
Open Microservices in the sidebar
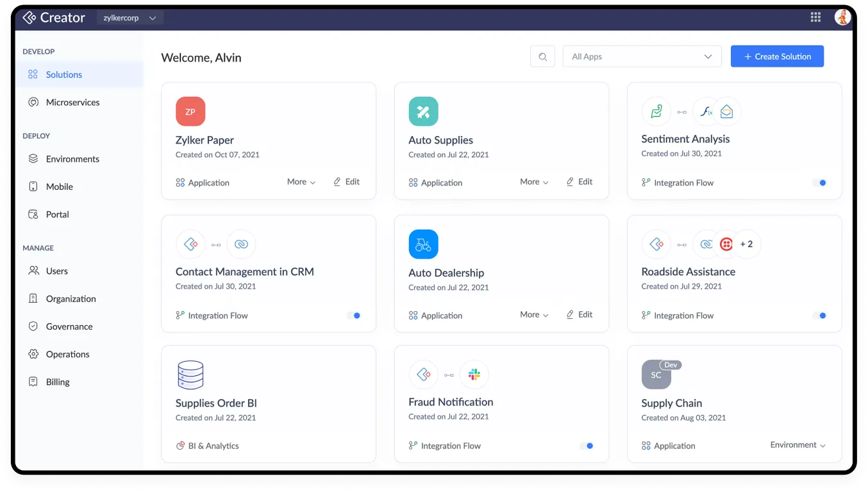point(72,103)
